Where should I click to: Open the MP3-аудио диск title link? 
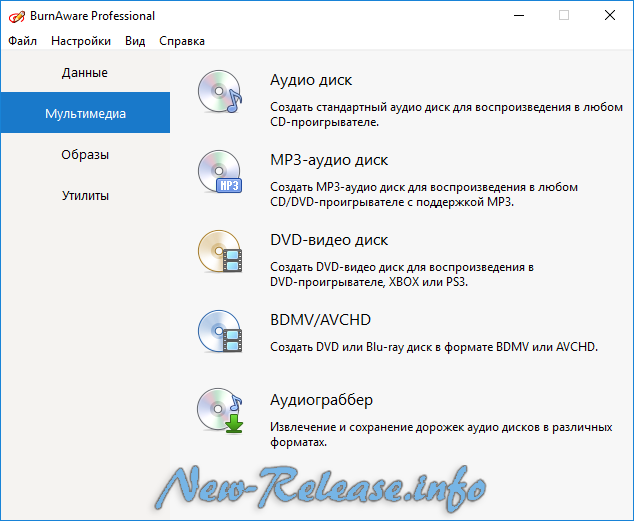[x=329, y=160]
